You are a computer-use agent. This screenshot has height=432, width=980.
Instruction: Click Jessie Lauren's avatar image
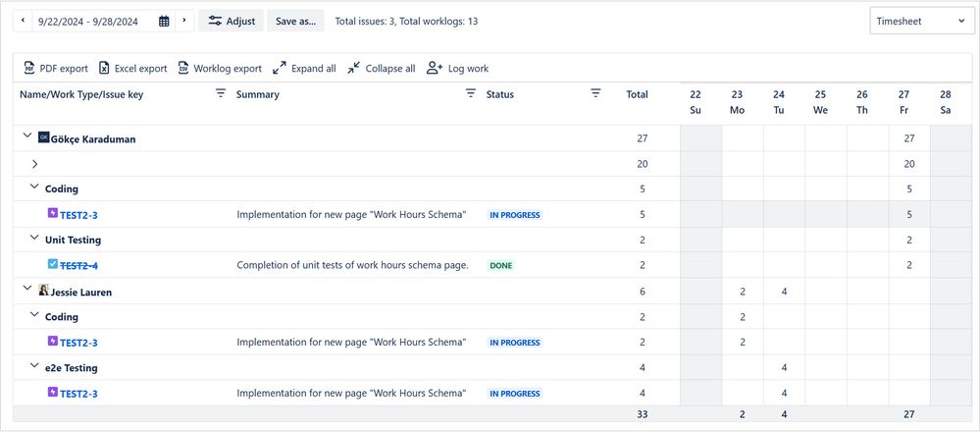(x=44, y=290)
